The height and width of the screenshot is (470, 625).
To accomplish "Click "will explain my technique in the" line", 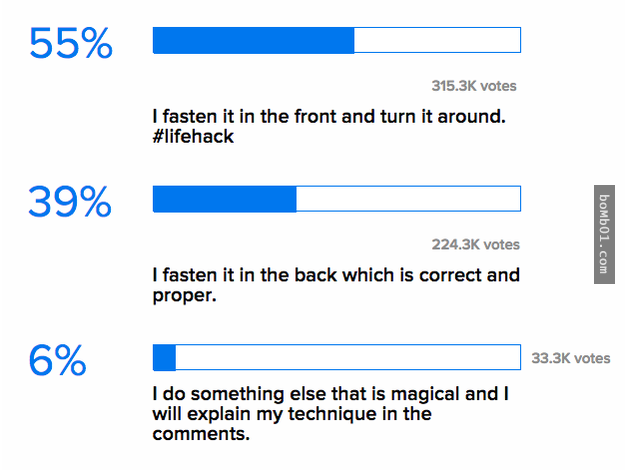I will (292, 414).
